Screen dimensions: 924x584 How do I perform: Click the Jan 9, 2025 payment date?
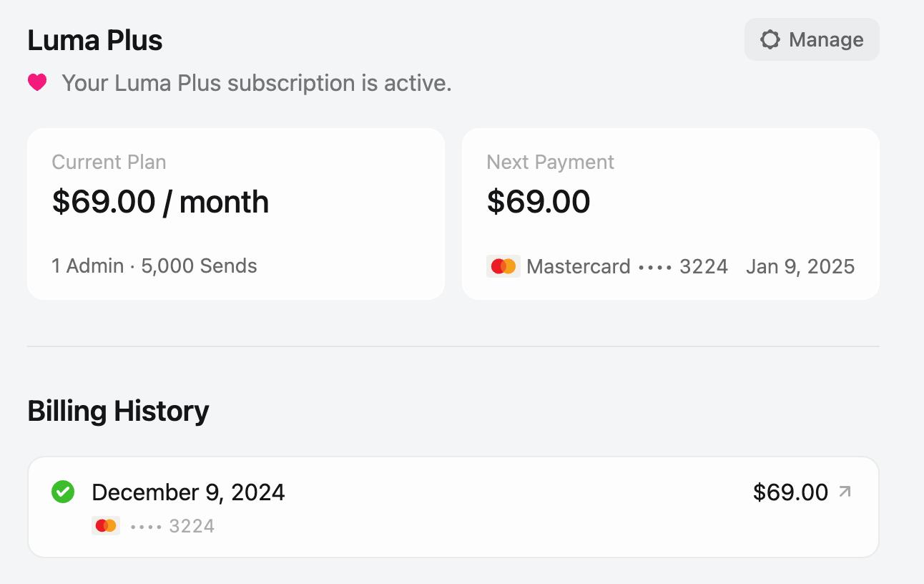tap(800, 266)
